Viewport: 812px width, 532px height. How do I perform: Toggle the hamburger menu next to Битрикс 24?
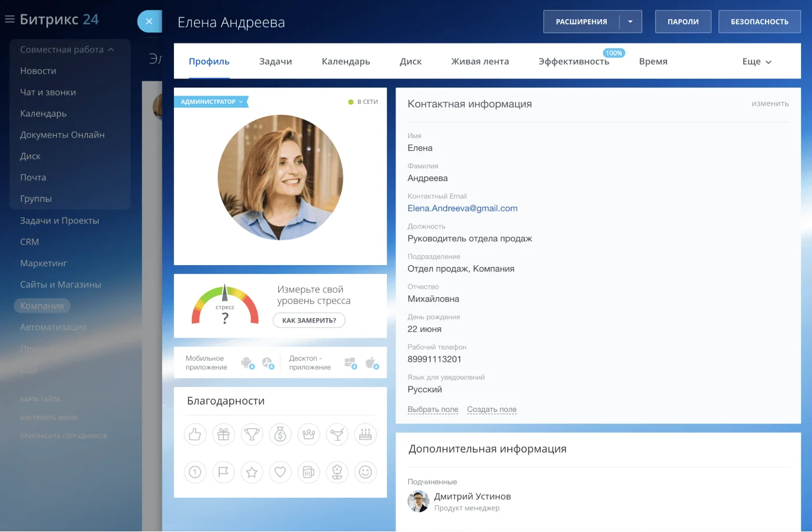coord(9,19)
